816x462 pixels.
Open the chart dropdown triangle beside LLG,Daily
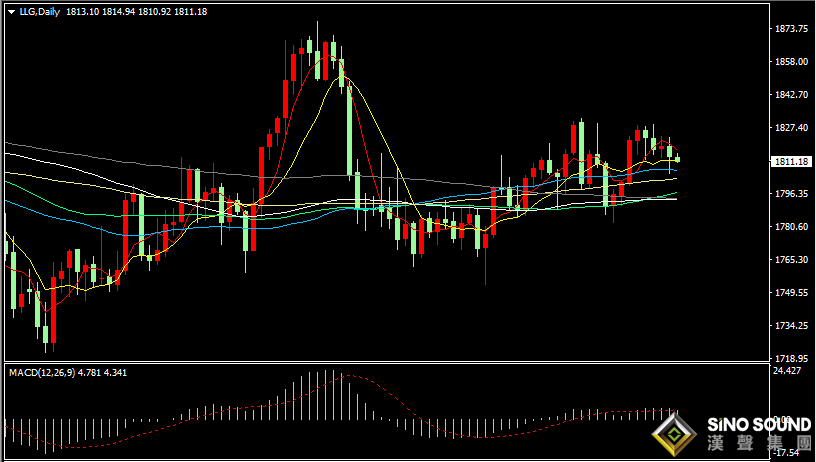click(11, 12)
